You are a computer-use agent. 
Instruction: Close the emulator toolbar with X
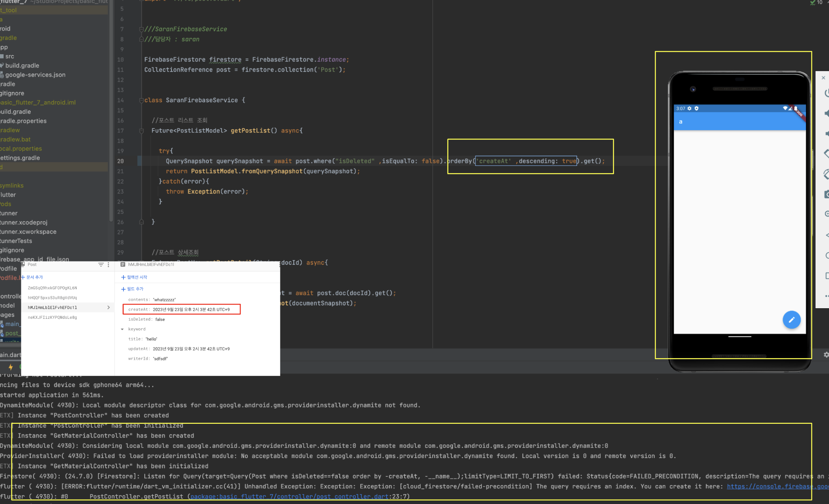click(x=823, y=78)
